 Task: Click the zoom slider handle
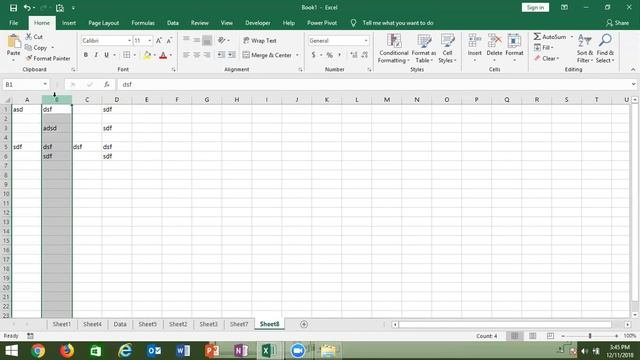click(x=590, y=336)
